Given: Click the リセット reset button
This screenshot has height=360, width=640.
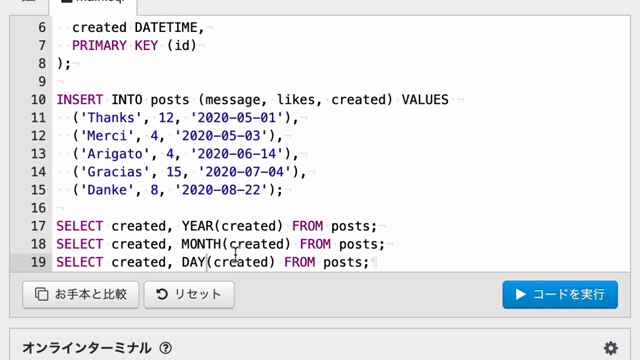Looking at the screenshot, I should (x=189, y=294).
